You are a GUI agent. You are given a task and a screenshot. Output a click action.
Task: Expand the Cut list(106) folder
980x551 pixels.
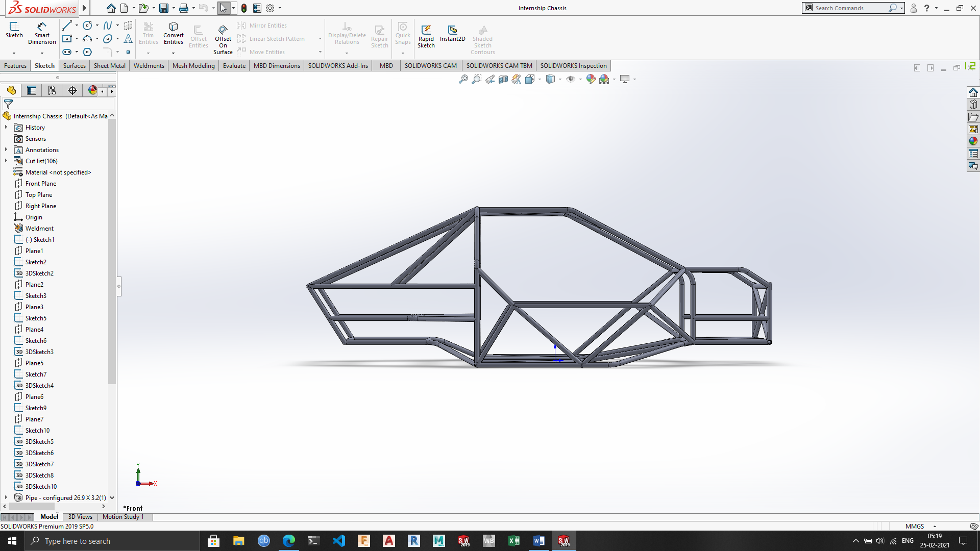(x=6, y=161)
